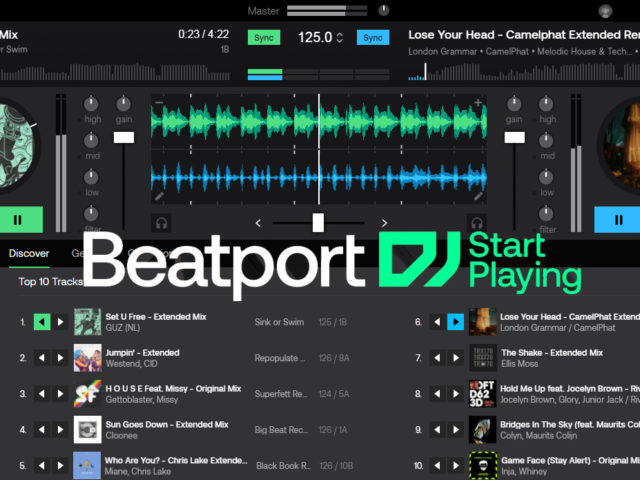Load Lose Your Head to right deck
The height and width of the screenshot is (480, 640).
click(x=456, y=322)
